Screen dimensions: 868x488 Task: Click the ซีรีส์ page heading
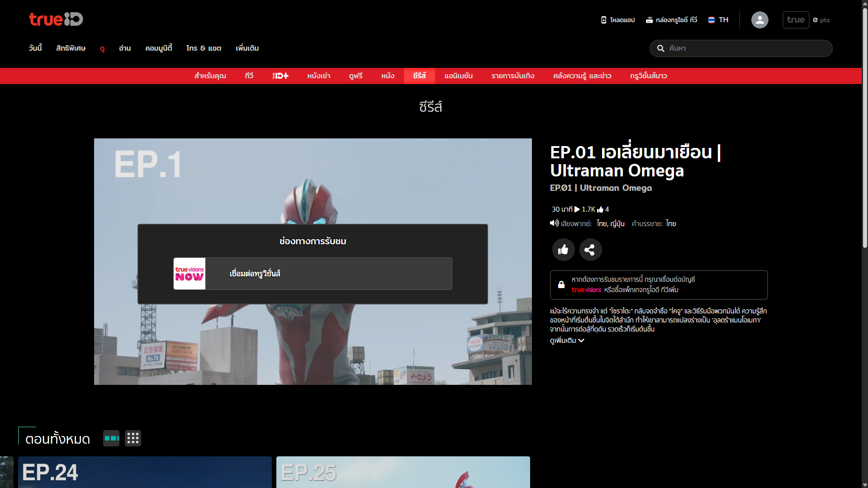click(x=431, y=107)
